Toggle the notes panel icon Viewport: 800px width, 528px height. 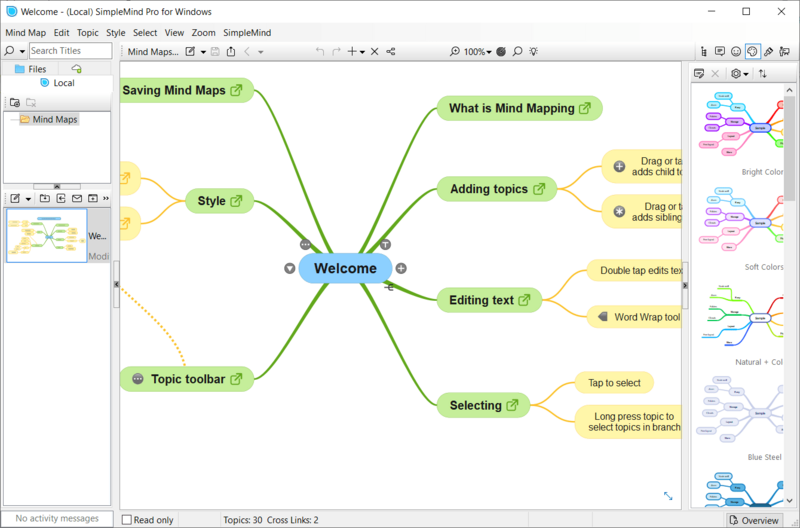point(720,52)
